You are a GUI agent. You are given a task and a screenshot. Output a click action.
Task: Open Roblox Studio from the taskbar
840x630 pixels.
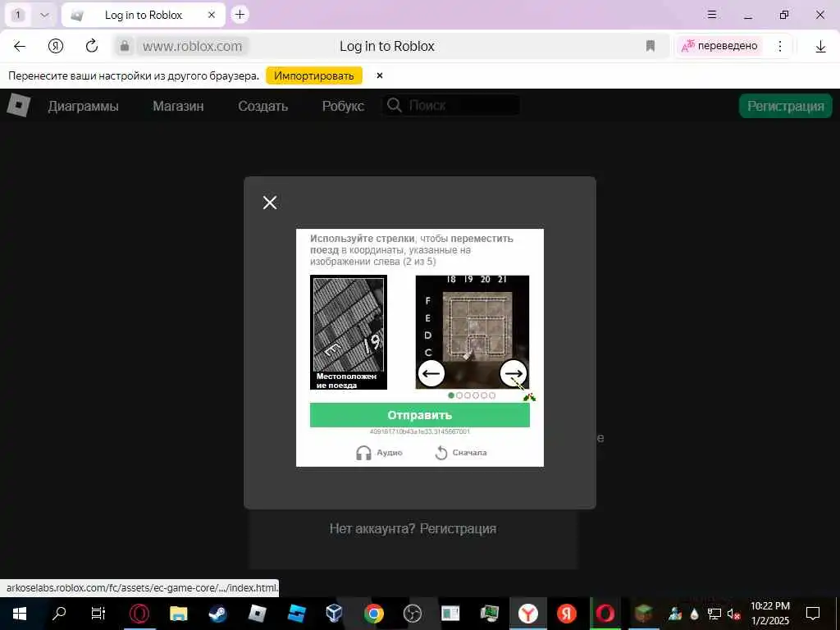tap(296, 614)
